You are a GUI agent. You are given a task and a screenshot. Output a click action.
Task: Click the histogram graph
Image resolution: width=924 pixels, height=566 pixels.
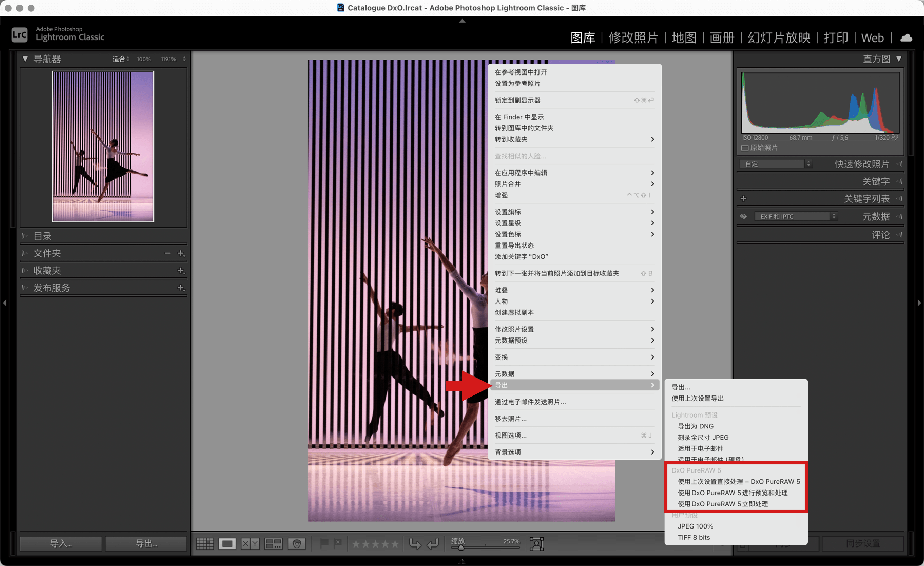coord(820,103)
